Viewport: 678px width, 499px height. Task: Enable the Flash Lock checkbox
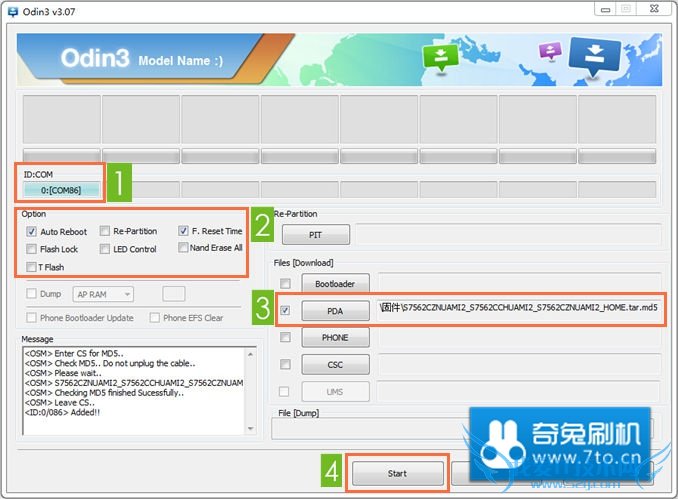pos(31,249)
